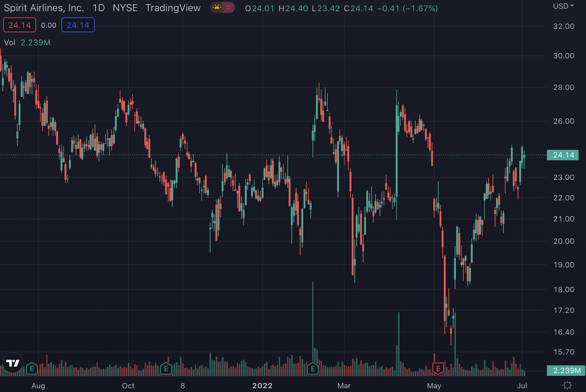Click the green 2.239M volume axis tag

click(x=565, y=370)
